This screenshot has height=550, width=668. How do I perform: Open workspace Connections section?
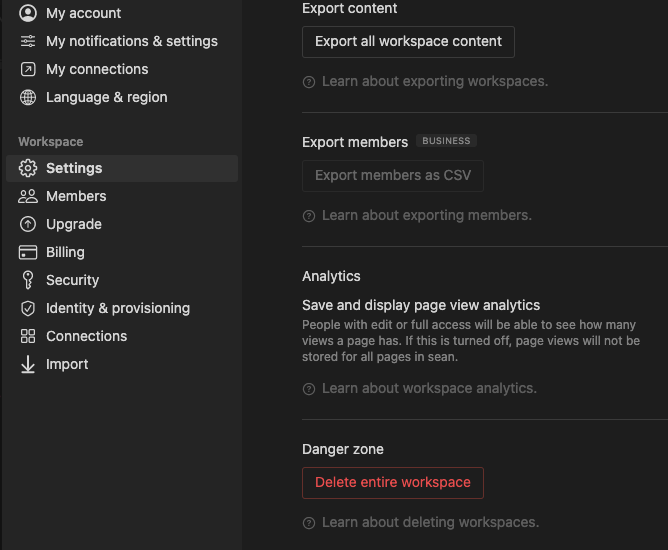[122, 336]
